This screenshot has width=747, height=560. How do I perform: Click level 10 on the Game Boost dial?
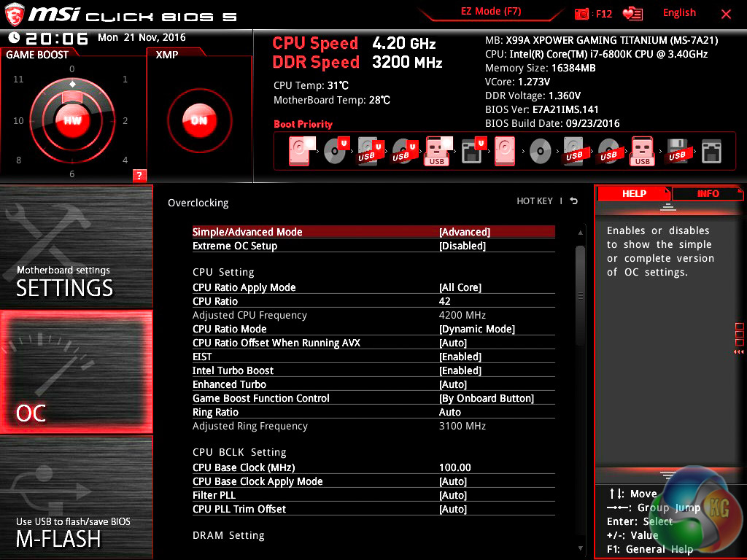[x=18, y=120]
